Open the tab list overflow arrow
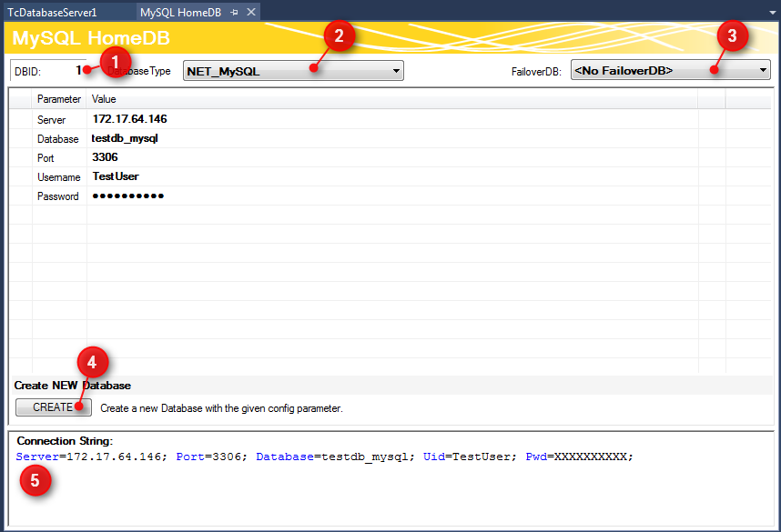 click(773, 13)
